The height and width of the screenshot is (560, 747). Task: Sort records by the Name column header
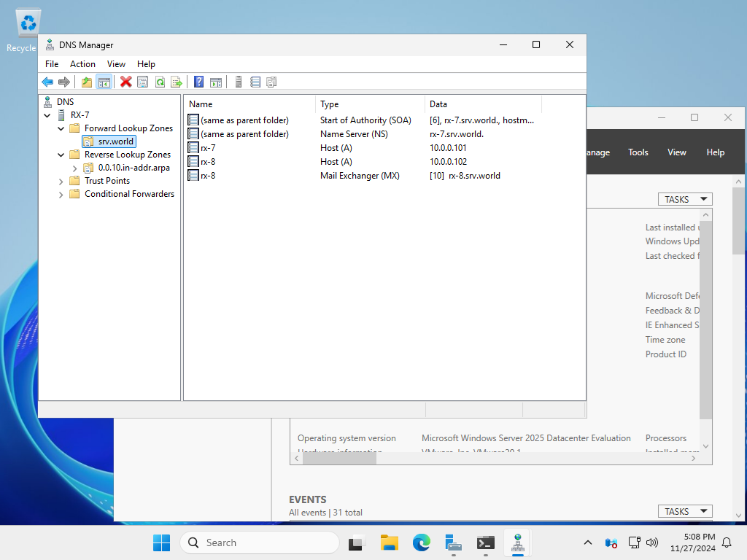coord(249,104)
